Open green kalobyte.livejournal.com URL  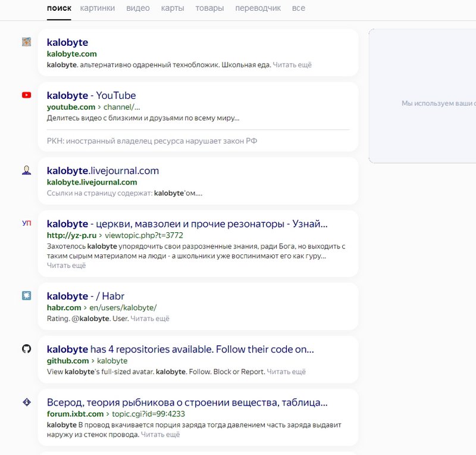point(92,182)
